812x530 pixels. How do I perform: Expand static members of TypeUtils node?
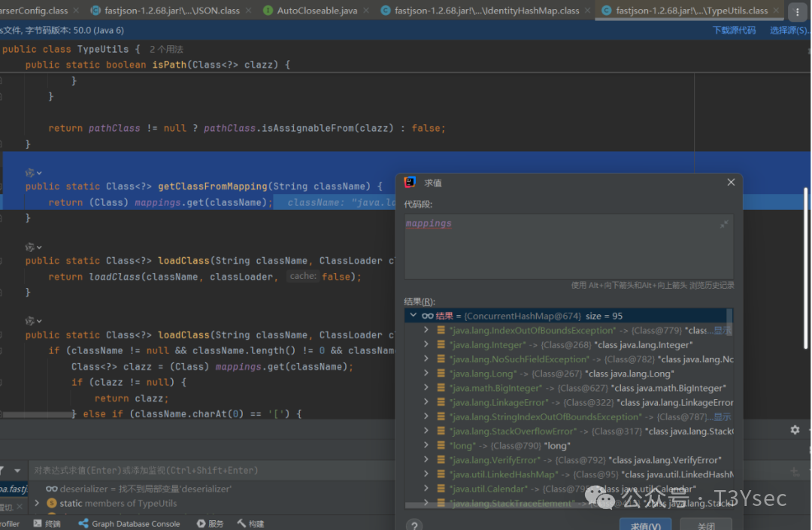pyautogui.click(x=38, y=503)
